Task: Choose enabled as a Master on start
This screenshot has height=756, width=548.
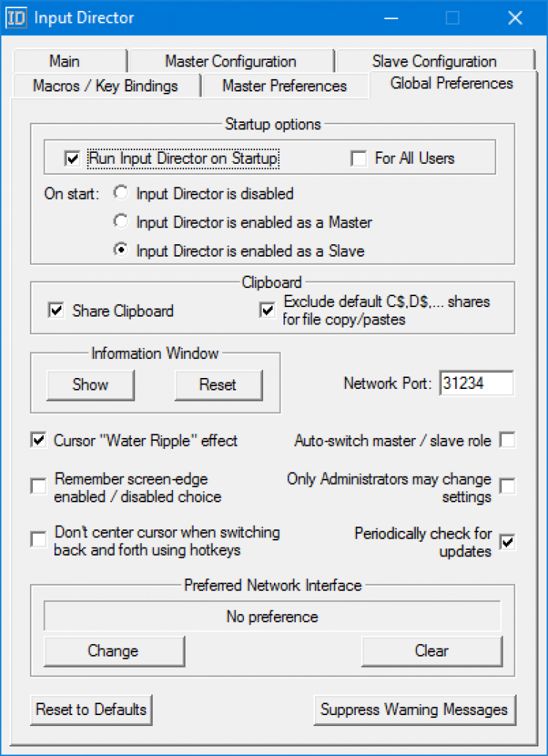Action: [122, 222]
